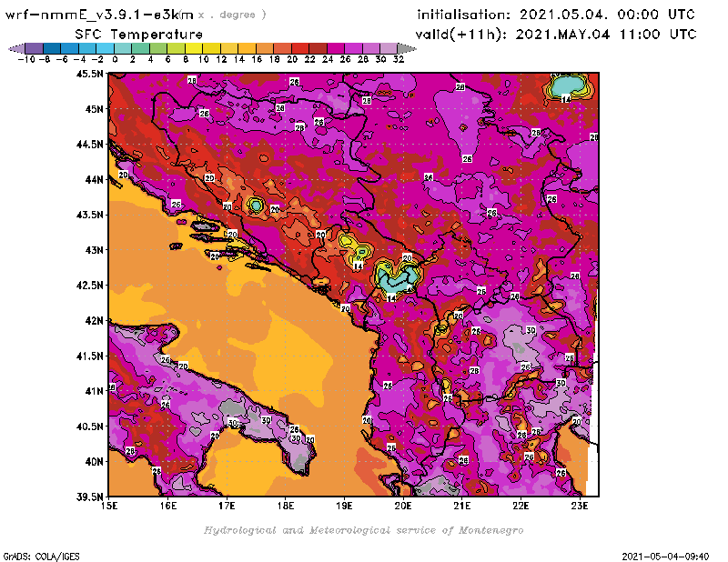This screenshot has height=562, width=728.
Task: Select the red swatch between 20 and 22
Action: (300, 48)
